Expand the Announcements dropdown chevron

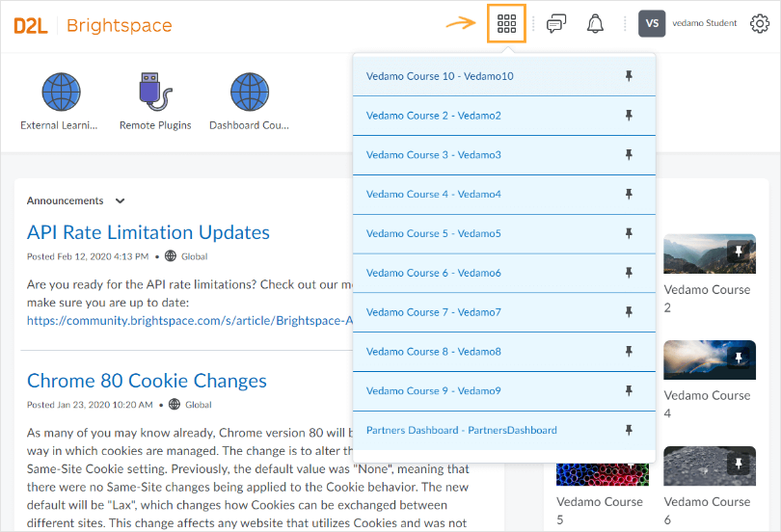[x=120, y=200]
